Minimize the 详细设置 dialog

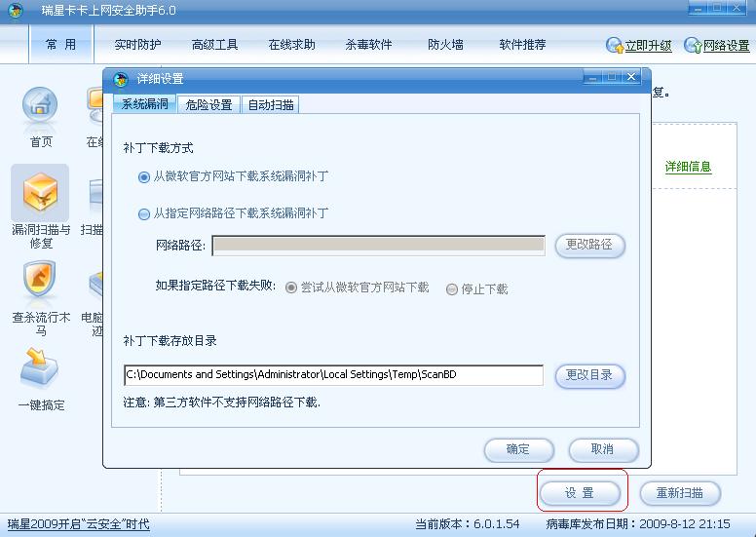(592, 77)
